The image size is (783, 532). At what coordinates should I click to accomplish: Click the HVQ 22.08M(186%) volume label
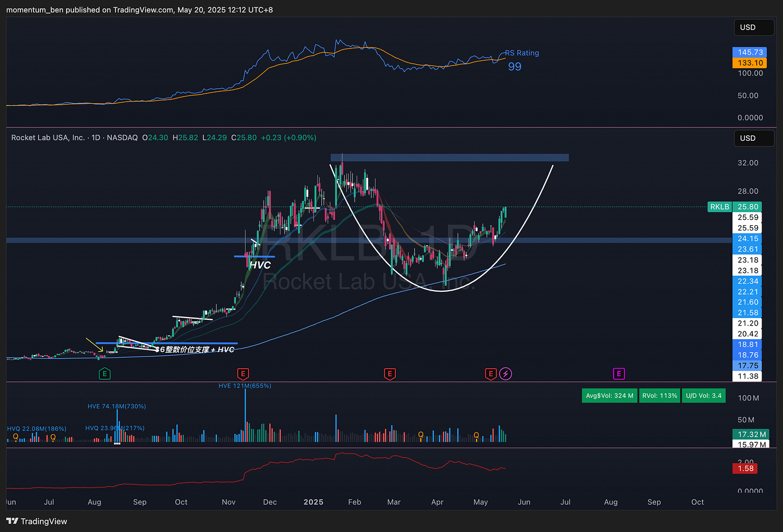coord(37,429)
